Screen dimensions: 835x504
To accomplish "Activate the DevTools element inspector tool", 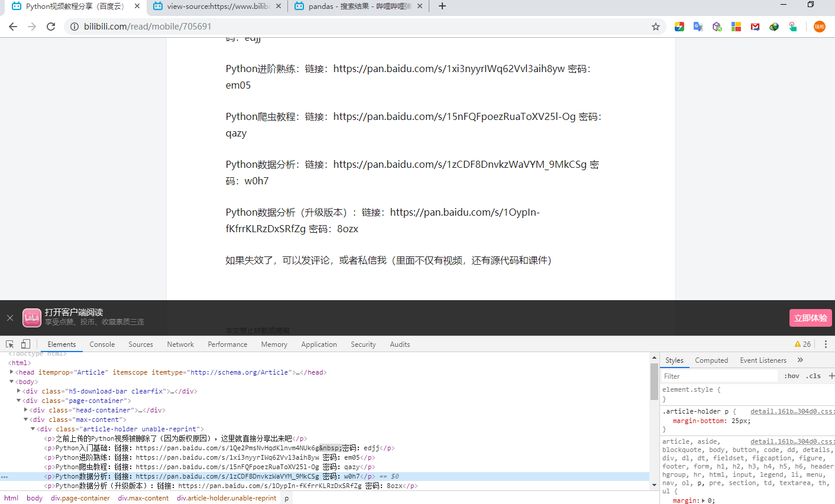I will (10, 344).
